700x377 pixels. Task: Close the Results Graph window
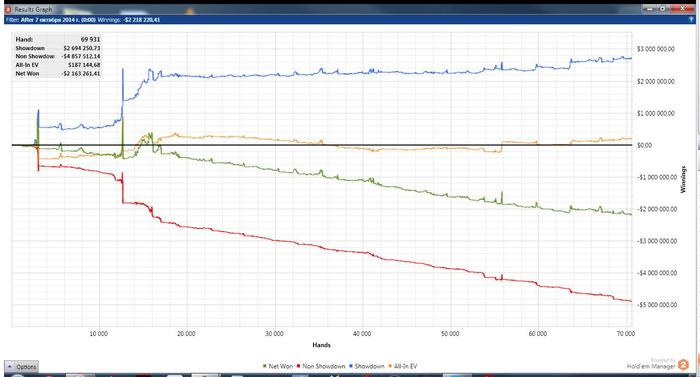(x=683, y=8)
